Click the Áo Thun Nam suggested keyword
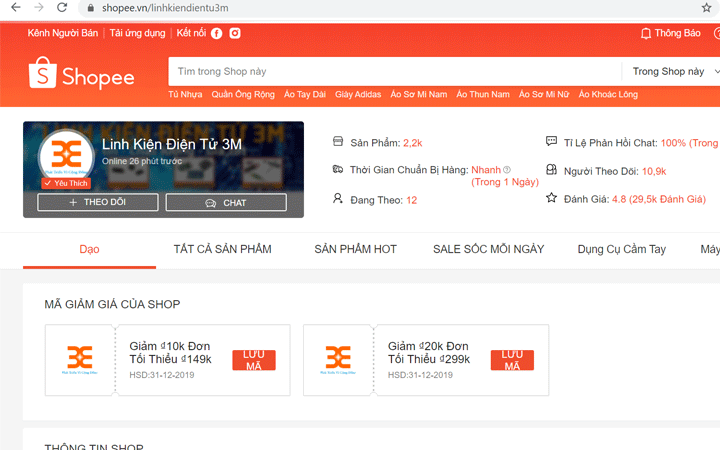Image resolution: width=720 pixels, height=450 pixels. tap(483, 95)
